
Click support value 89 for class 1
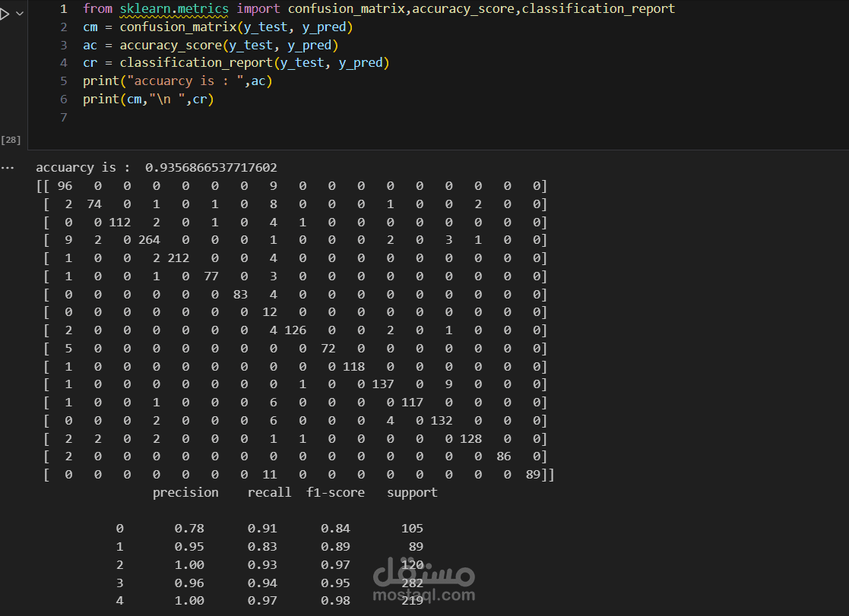click(x=416, y=547)
